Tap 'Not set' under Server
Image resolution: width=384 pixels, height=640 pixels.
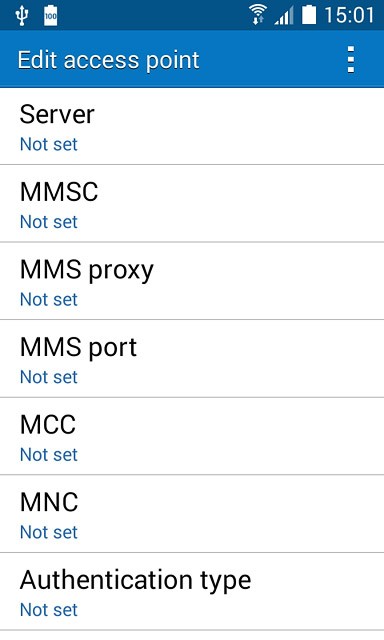49,144
